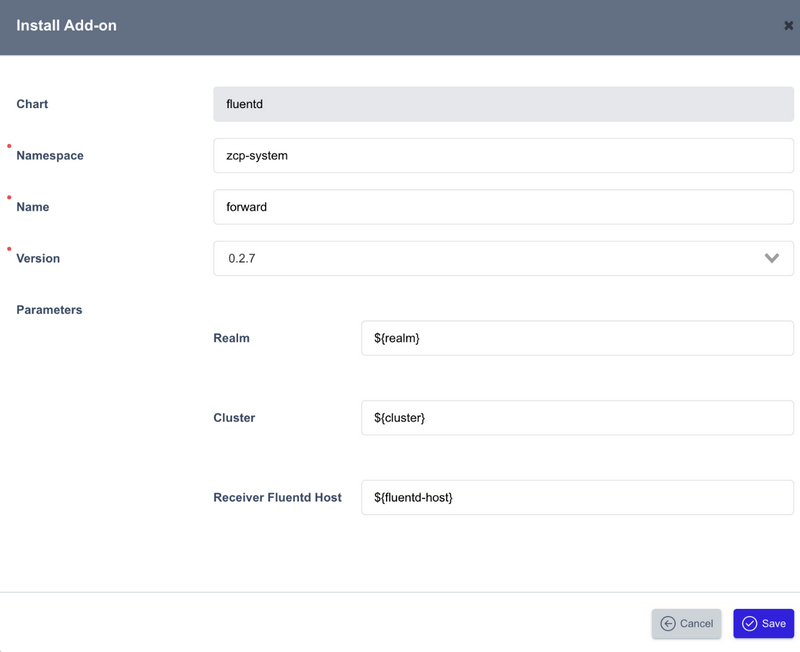Click the circled arrow icon in Cancel
Viewport: 800px width, 652px height.
668,623
